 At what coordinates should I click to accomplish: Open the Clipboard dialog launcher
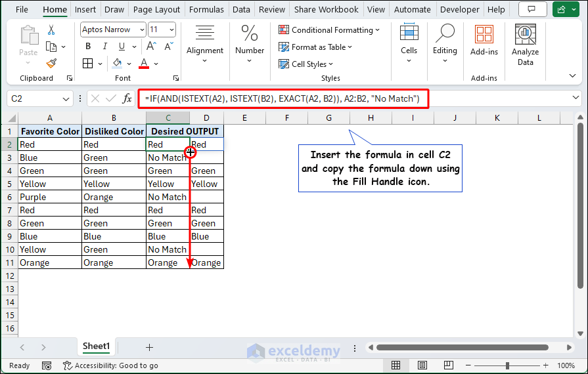(x=70, y=78)
